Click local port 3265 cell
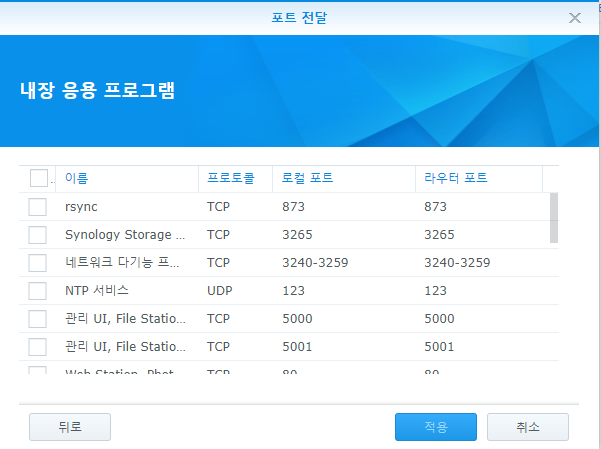 click(297, 235)
